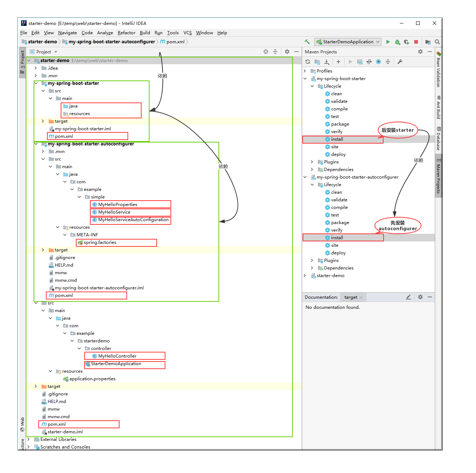
Task: Open the File menu
Action: coord(23,33)
